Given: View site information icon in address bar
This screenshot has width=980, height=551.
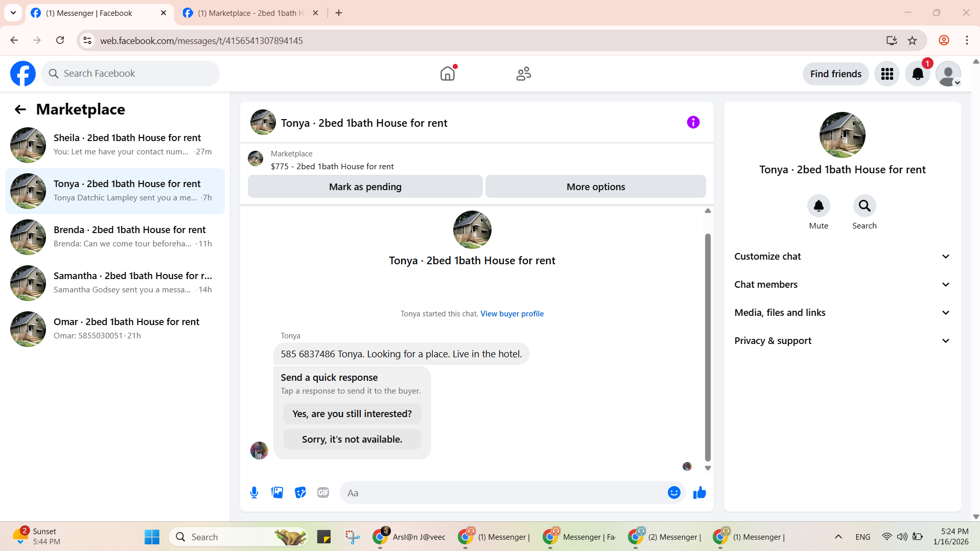Looking at the screenshot, I should (x=88, y=40).
